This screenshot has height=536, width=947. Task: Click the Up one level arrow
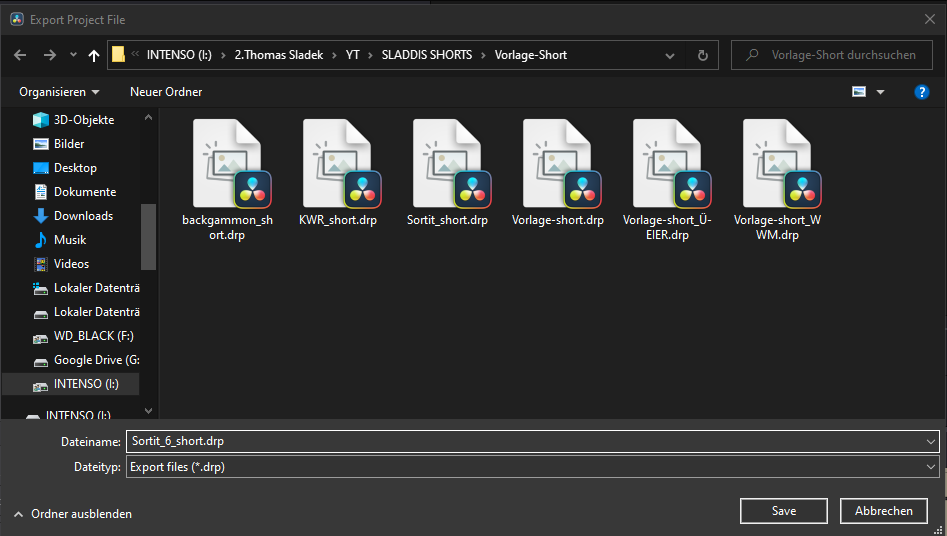(94, 55)
